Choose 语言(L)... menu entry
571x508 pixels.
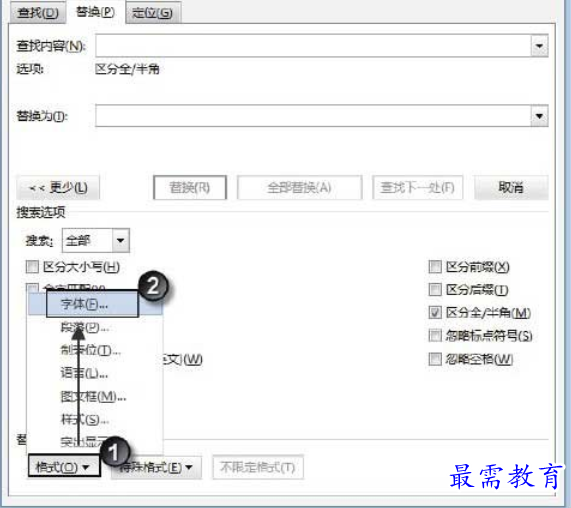point(95,373)
